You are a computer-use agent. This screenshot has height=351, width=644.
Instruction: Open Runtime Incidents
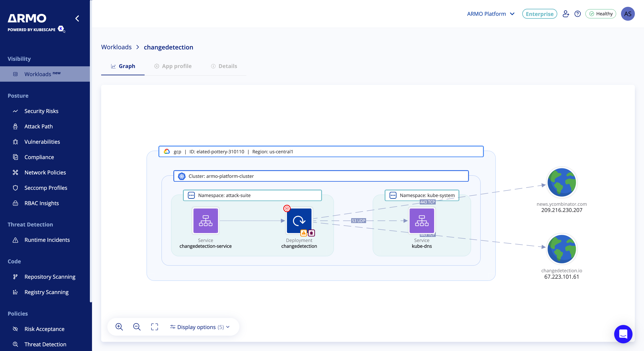(47, 240)
